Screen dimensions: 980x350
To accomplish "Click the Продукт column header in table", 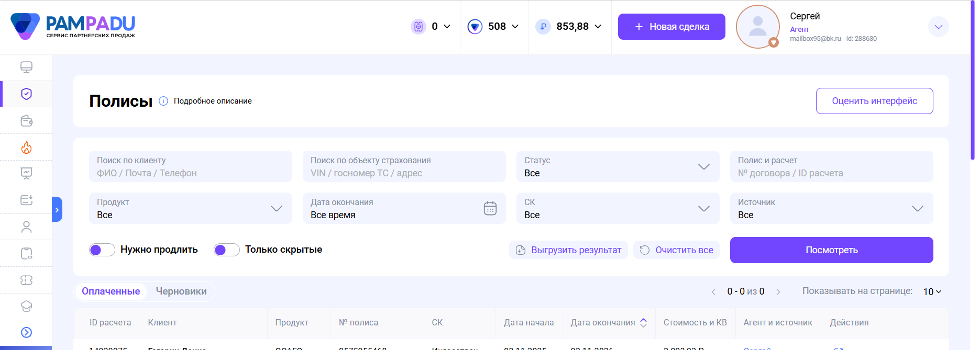I will [292, 323].
